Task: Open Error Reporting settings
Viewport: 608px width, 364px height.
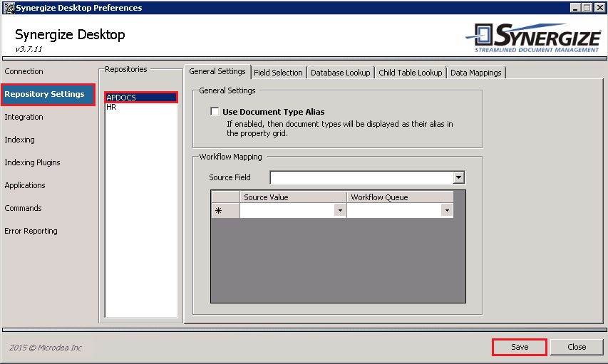Action: point(31,231)
